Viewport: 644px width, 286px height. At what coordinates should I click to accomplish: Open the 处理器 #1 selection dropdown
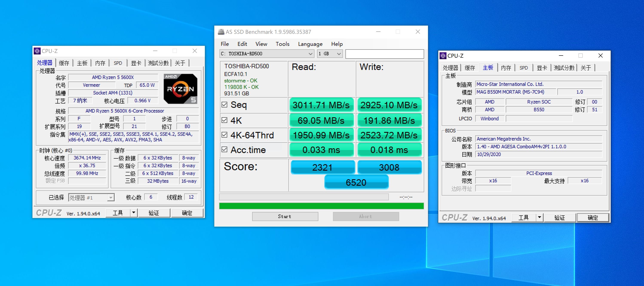[x=111, y=198]
